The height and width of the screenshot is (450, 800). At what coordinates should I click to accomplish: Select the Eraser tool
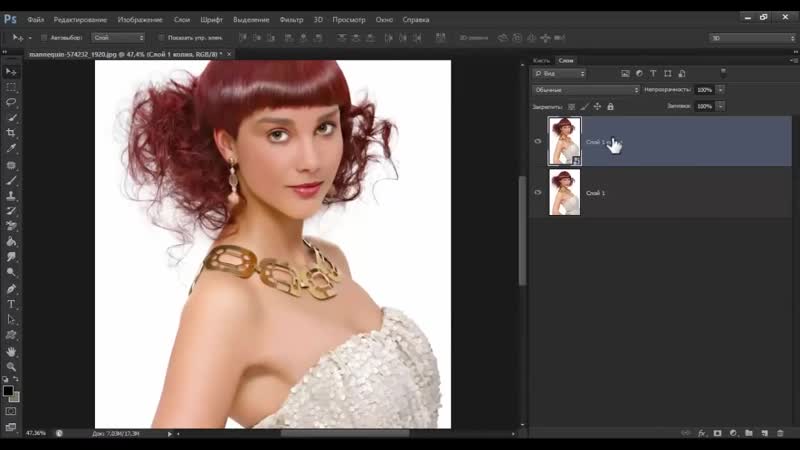(x=11, y=226)
